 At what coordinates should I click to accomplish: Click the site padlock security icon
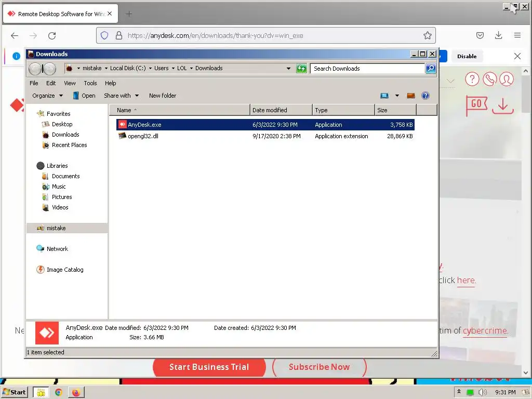point(119,35)
